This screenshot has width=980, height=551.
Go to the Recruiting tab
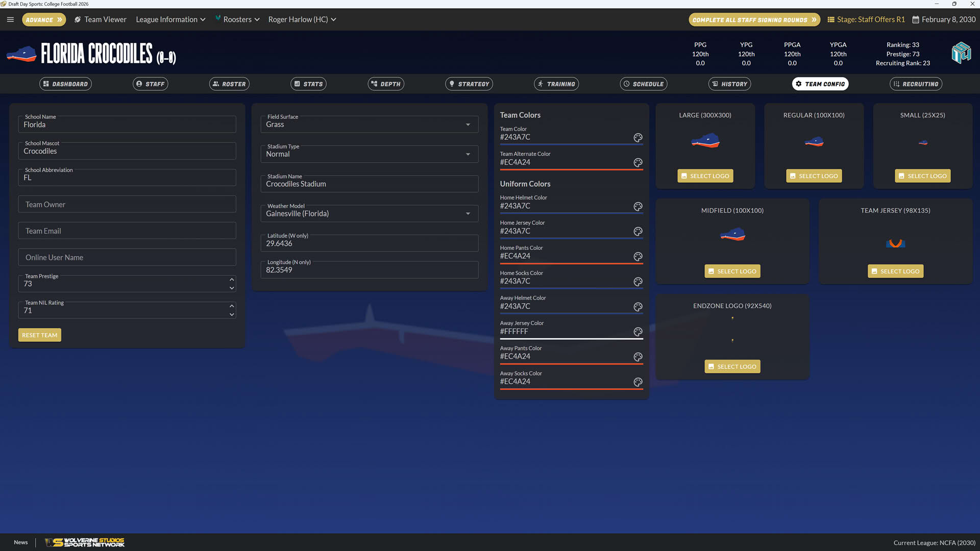click(916, 84)
